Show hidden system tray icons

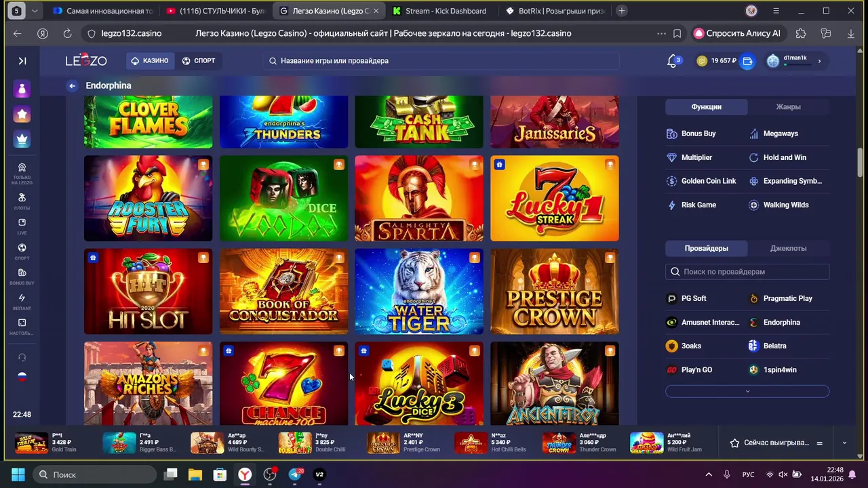709,474
